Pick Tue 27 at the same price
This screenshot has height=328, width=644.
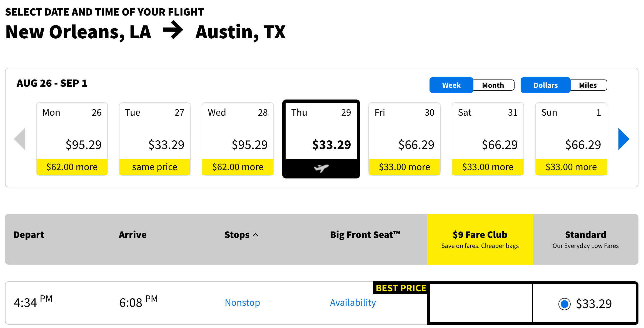pyautogui.click(x=155, y=139)
